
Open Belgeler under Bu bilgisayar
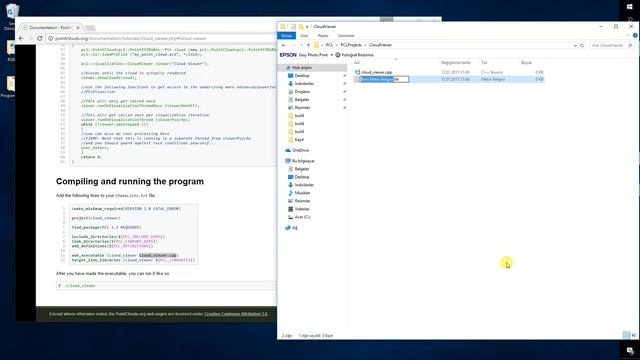(302, 169)
